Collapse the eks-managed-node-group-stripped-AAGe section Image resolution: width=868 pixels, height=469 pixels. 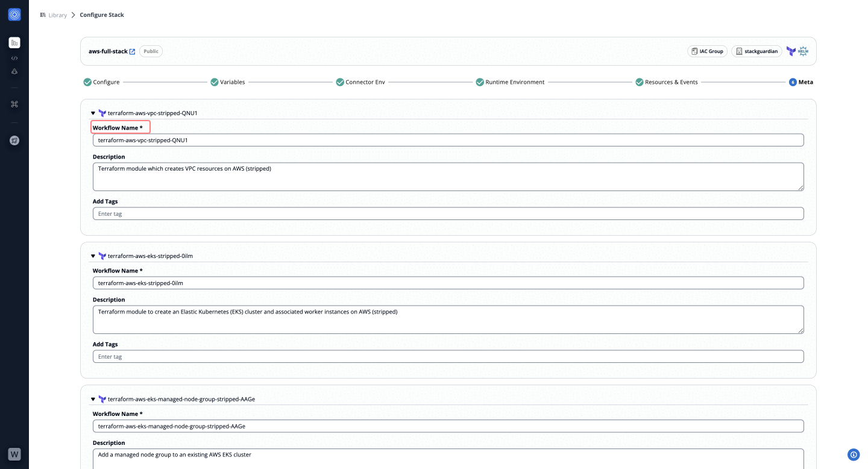93,399
